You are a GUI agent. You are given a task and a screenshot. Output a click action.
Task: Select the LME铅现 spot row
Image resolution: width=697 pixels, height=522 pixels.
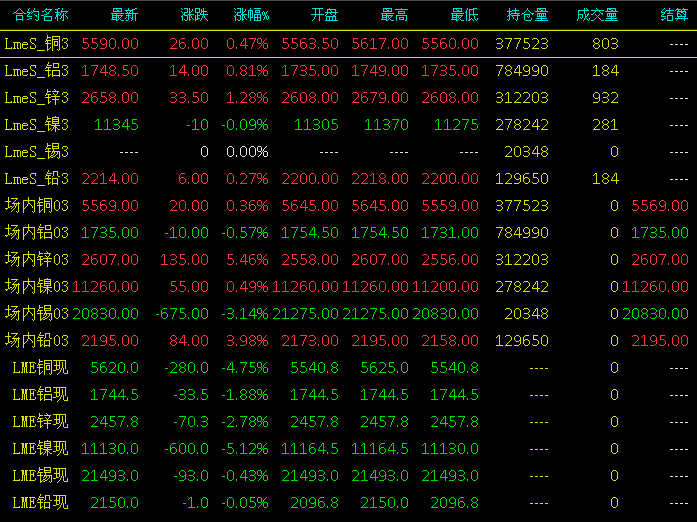tap(348, 502)
